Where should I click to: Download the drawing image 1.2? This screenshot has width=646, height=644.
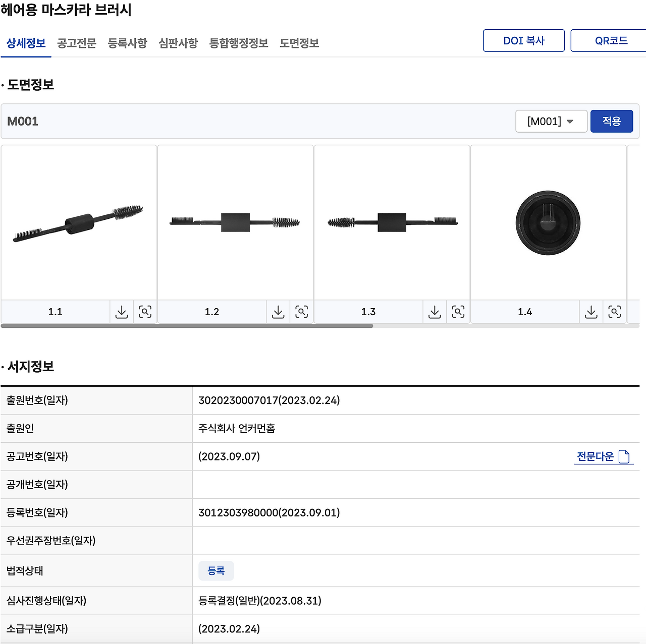pos(278,312)
